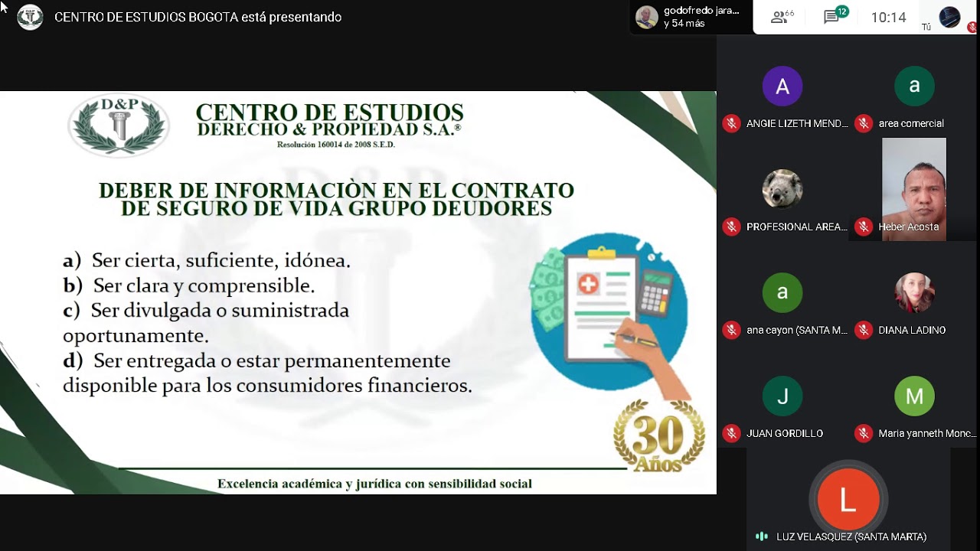Click muted mic icon beside DIANA LADINO
Viewport: 980px width, 551px height.
[864, 330]
